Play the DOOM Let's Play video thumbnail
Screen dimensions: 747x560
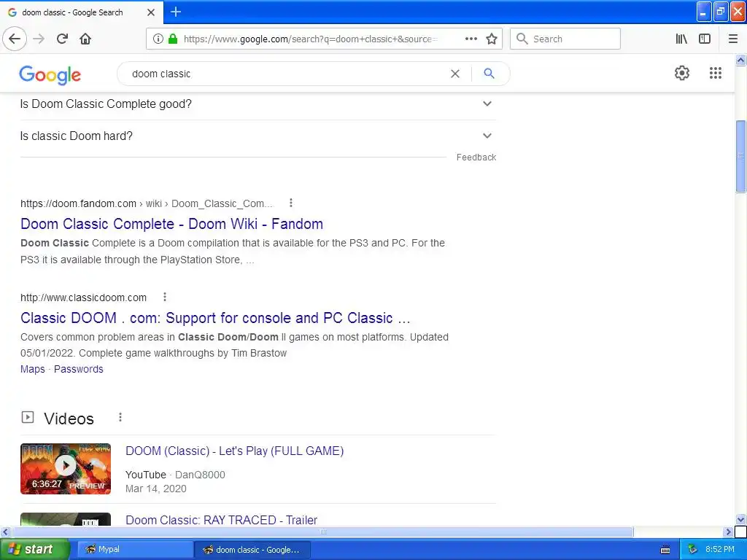66,469
